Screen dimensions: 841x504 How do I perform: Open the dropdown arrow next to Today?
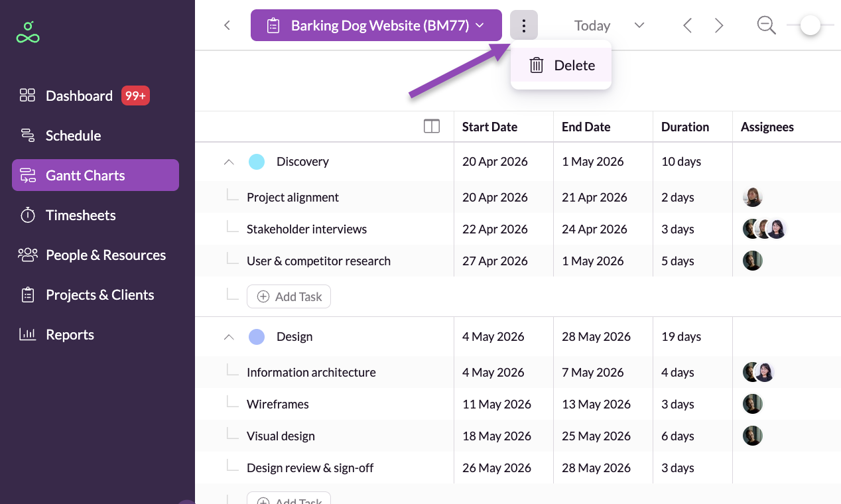click(639, 26)
